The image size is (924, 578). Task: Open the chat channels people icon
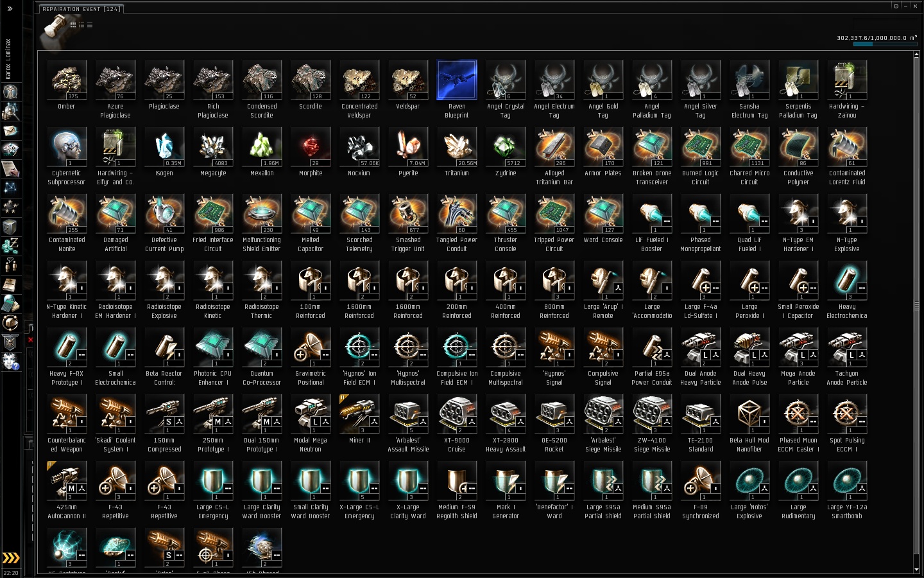(10, 265)
